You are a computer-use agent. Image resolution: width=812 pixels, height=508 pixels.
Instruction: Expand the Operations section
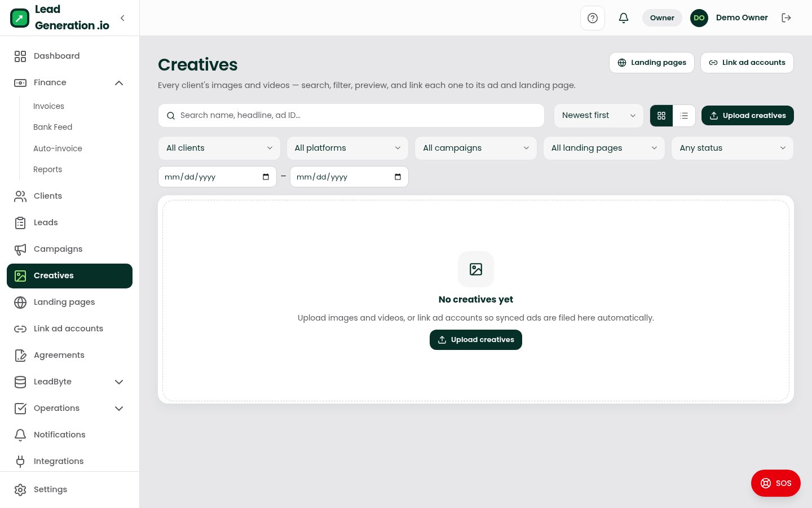pyautogui.click(x=69, y=408)
